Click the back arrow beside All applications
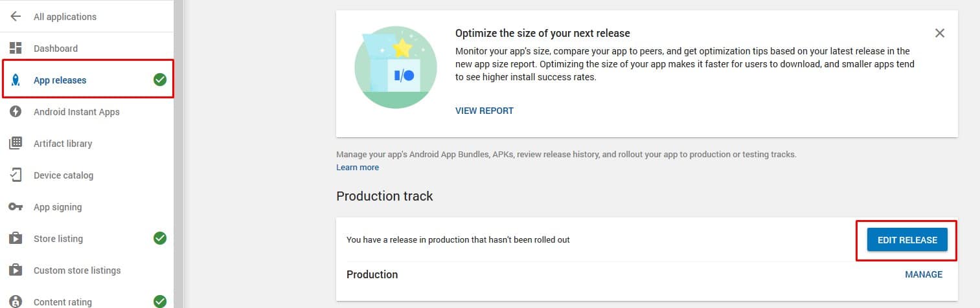980x308 pixels. [x=16, y=17]
